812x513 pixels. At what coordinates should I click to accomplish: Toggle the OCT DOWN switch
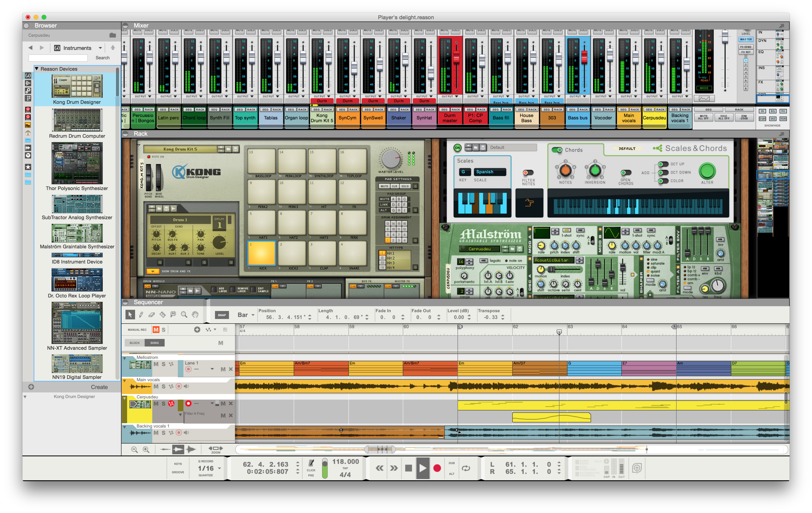pyautogui.click(x=663, y=173)
